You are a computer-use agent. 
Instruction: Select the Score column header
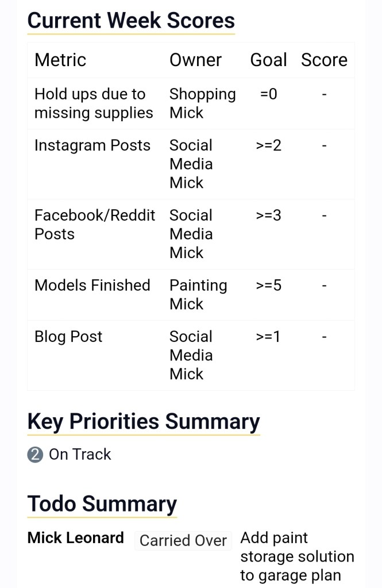pyautogui.click(x=324, y=60)
